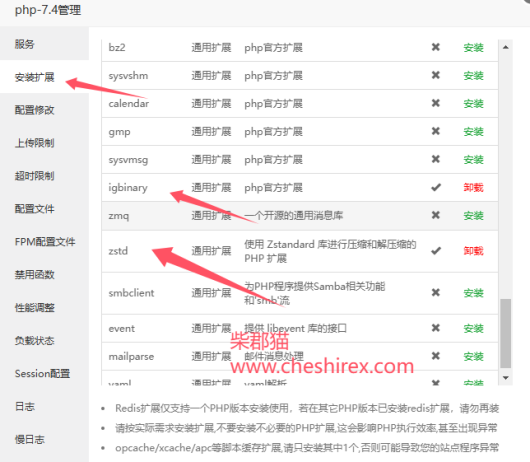This screenshot has height=462, width=530.
Task: Click the X status icon for smbclient
Action: coord(436,292)
